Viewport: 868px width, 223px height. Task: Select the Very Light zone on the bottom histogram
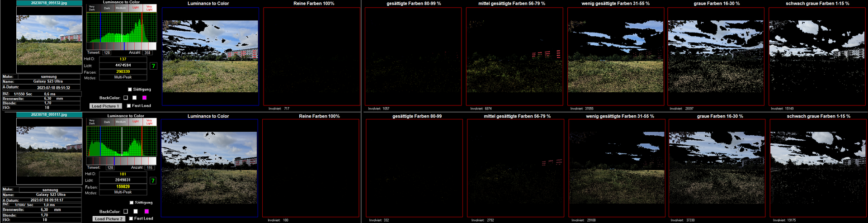click(149, 122)
